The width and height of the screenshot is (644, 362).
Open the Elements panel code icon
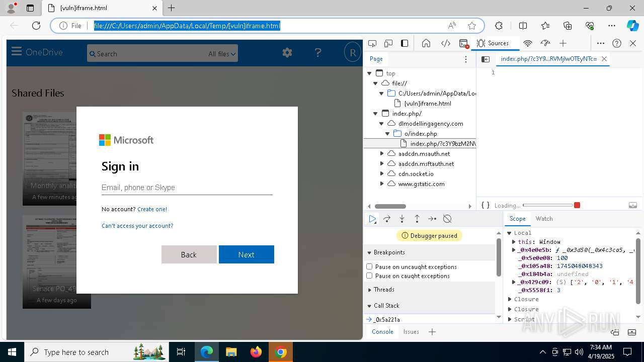446,43
